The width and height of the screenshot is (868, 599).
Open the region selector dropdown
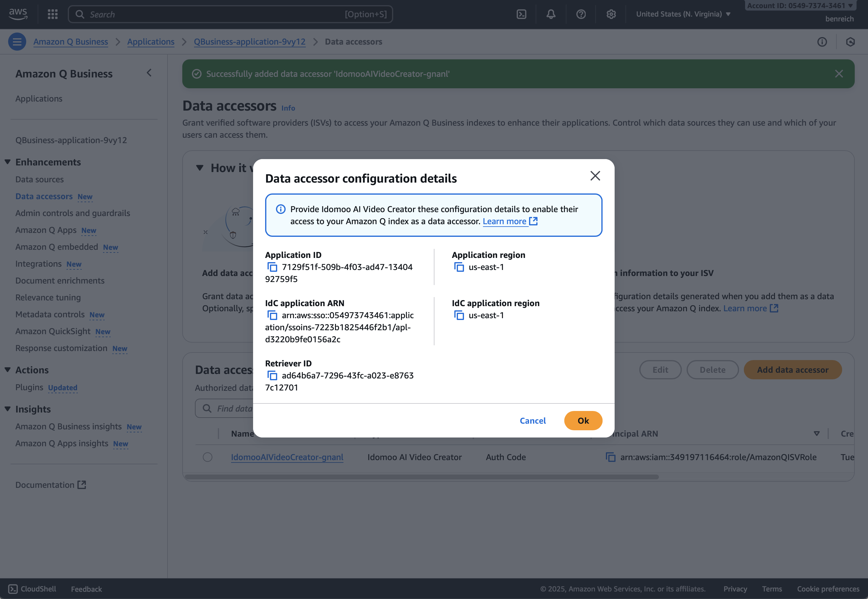[x=683, y=14]
